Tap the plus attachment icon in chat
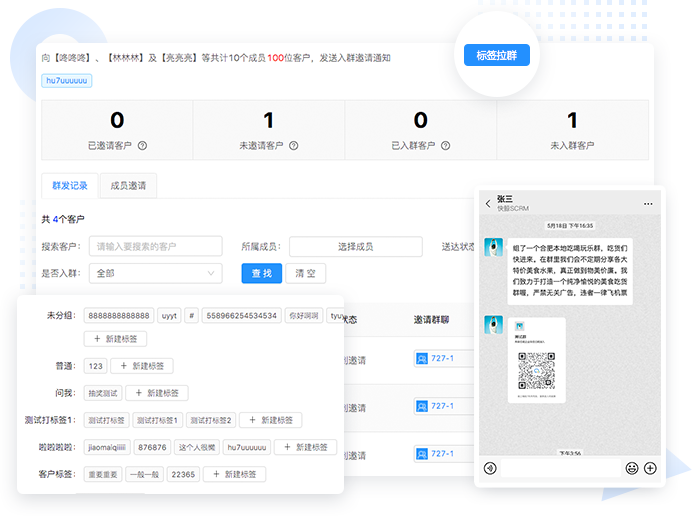 (650, 468)
